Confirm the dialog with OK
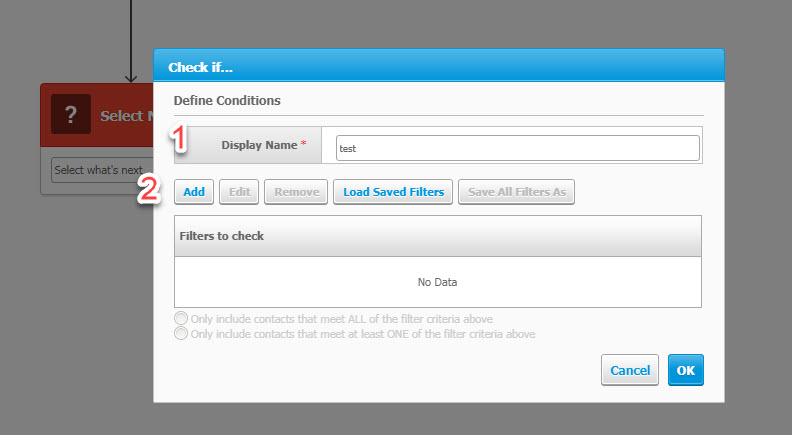This screenshot has width=792, height=435. [685, 370]
